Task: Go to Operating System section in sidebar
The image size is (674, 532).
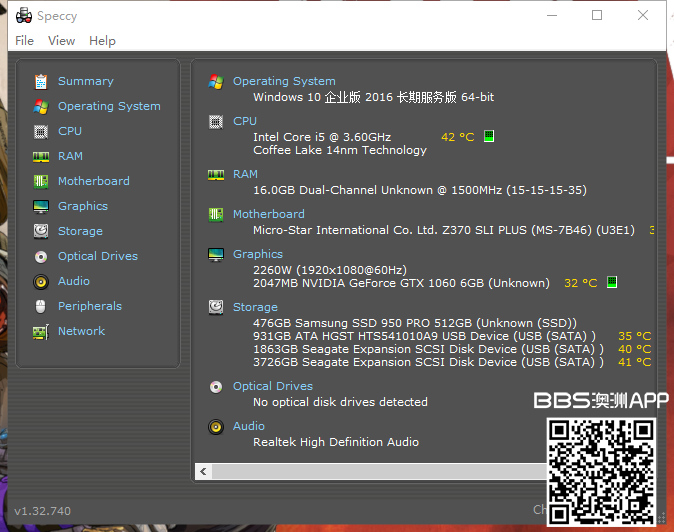Action: [109, 106]
